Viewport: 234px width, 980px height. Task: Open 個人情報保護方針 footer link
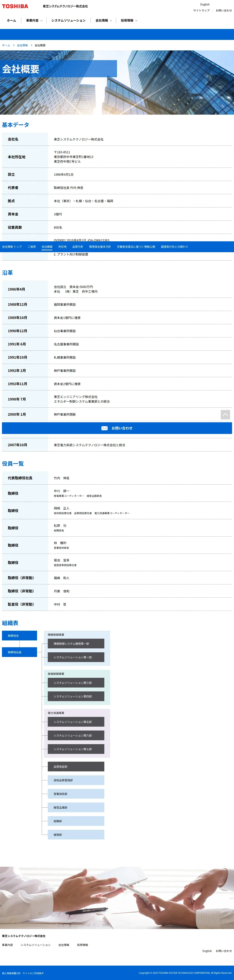[x=12, y=973]
